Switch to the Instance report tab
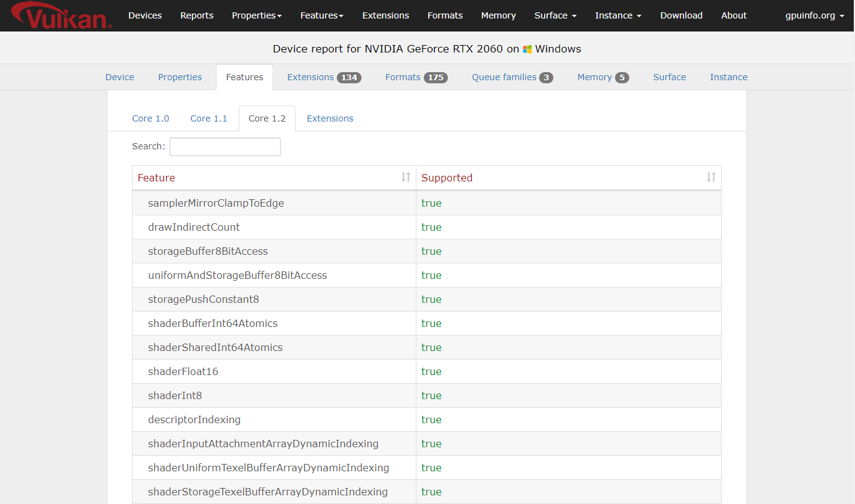855x504 pixels. coord(729,77)
